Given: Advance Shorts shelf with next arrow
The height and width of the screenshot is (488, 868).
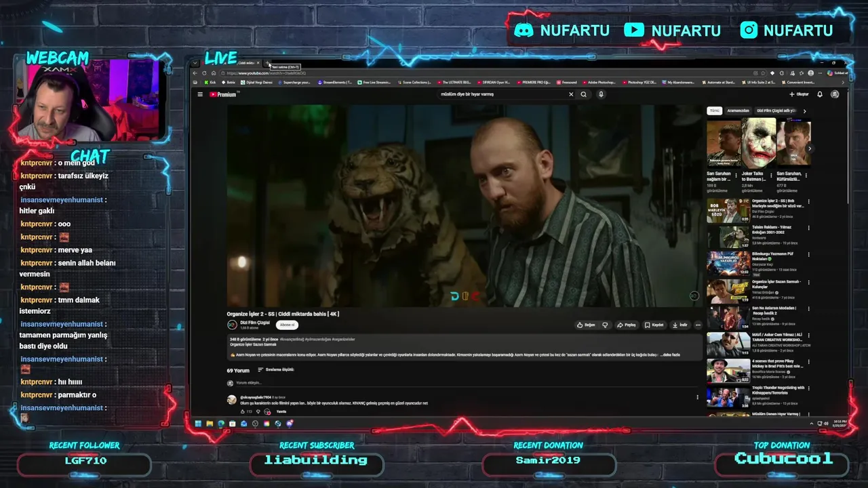Looking at the screenshot, I should [x=809, y=148].
